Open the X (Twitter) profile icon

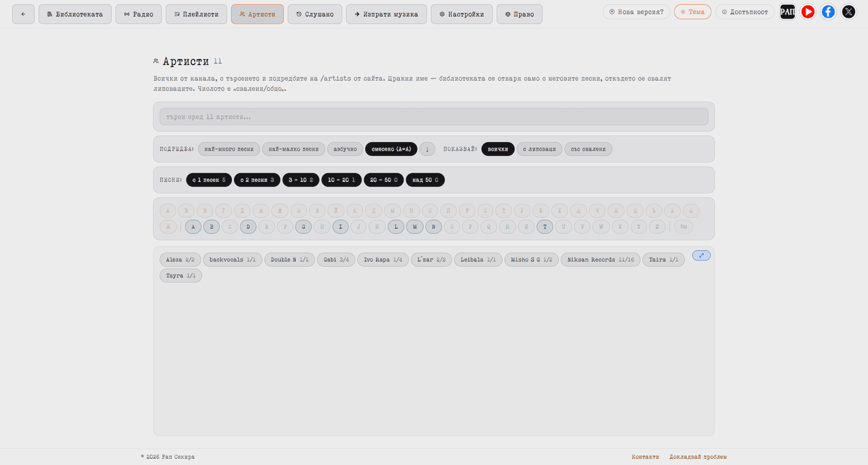848,12
